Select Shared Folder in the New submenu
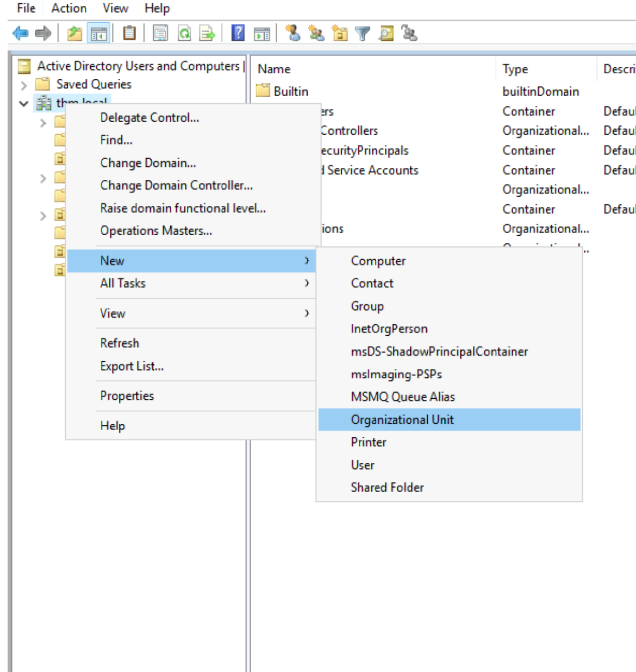Screen dimensions: 636x672 (x=449, y=487)
